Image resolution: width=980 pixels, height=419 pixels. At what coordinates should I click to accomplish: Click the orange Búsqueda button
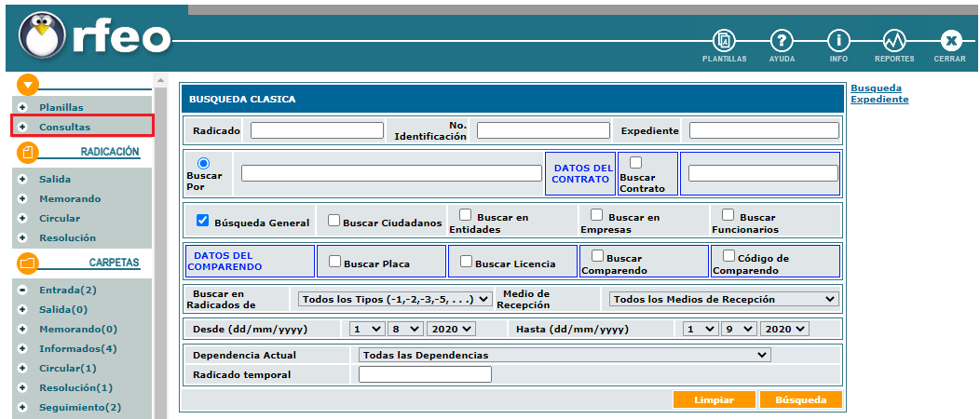[800, 399]
